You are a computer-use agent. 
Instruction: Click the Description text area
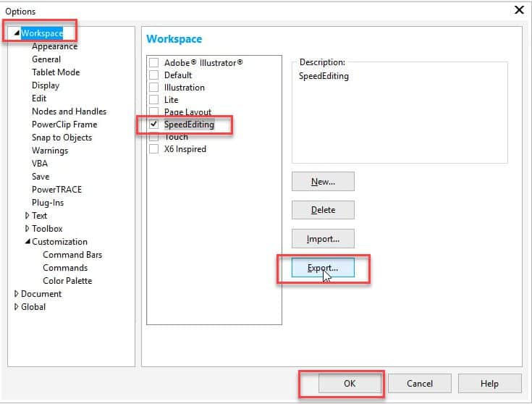click(400, 116)
